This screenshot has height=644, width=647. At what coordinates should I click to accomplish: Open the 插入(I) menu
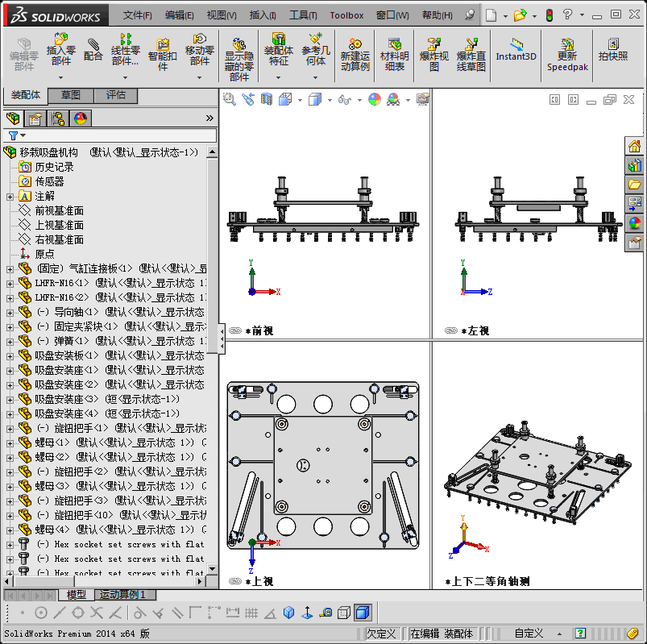click(263, 15)
